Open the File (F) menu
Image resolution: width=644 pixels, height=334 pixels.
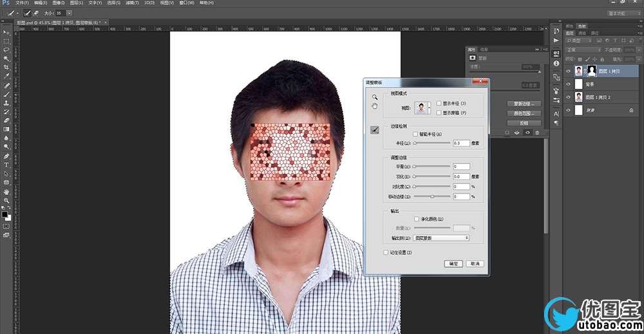22,3
